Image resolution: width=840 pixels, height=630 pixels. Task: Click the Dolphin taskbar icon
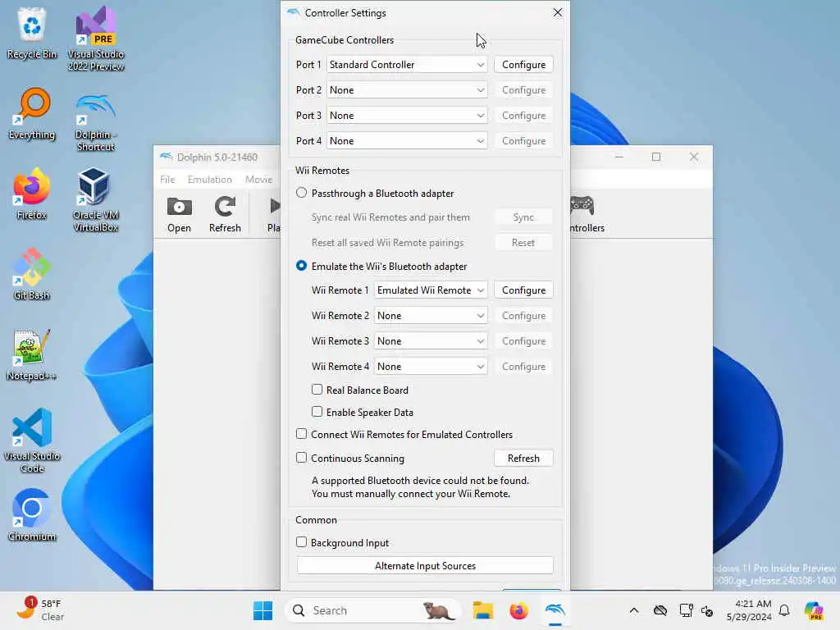555,610
